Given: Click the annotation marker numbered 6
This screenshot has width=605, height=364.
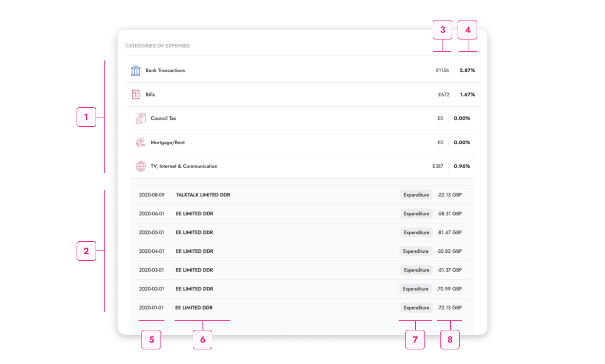Looking at the screenshot, I should pyautogui.click(x=202, y=340).
